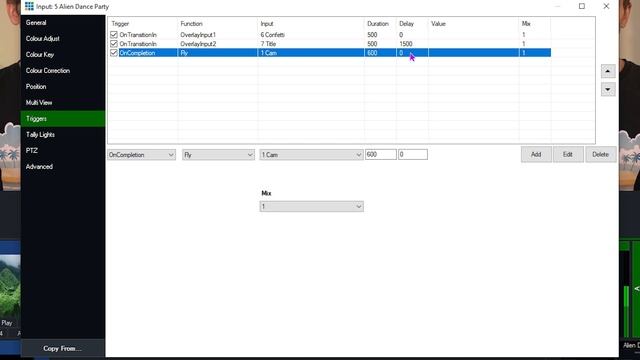The image size is (640, 360).
Task: Click the duration field showing 600
Action: [x=380, y=154]
